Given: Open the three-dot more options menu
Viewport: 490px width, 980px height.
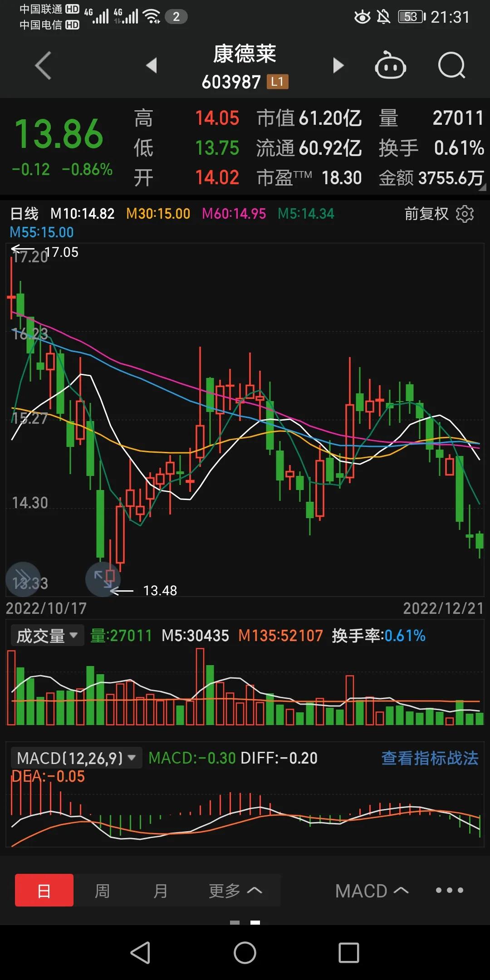Looking at the screenshot, I should tap(449, 890).
